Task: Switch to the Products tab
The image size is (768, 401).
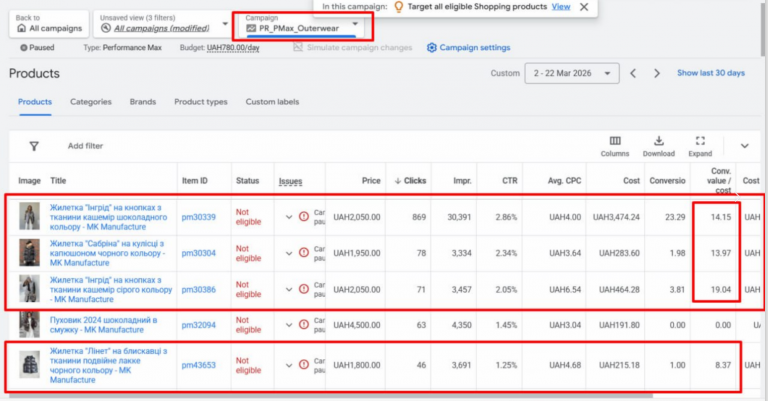Action: click(x=35, y=102)
